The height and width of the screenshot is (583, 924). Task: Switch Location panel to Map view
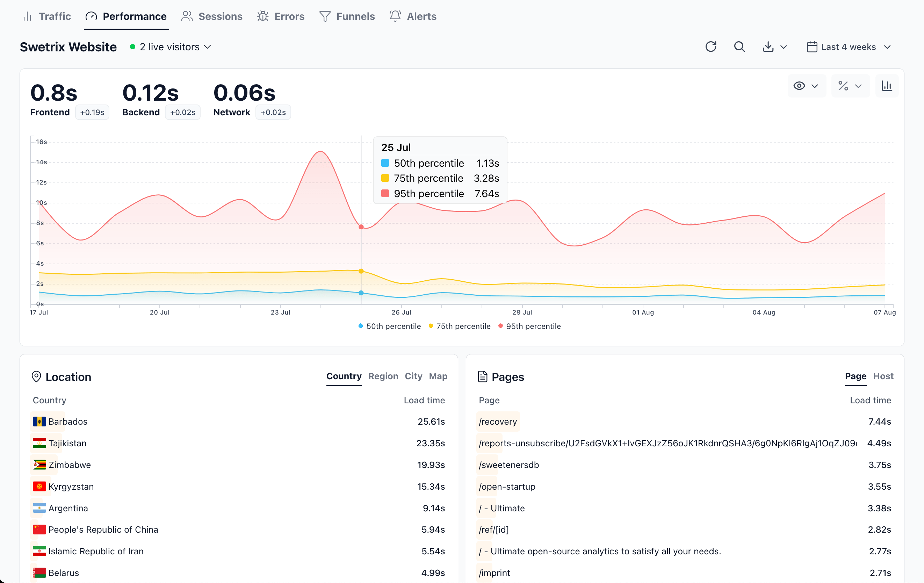pos(438,376)
